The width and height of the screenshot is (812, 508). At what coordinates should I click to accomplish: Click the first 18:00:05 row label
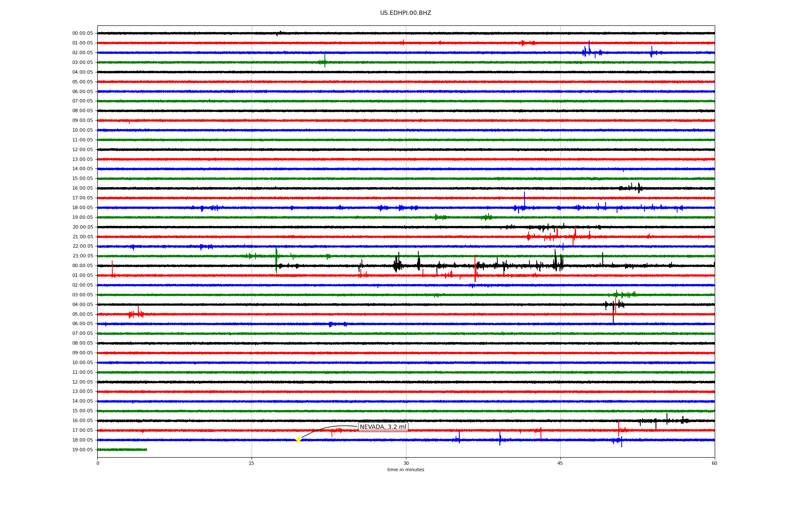(82, 208)
